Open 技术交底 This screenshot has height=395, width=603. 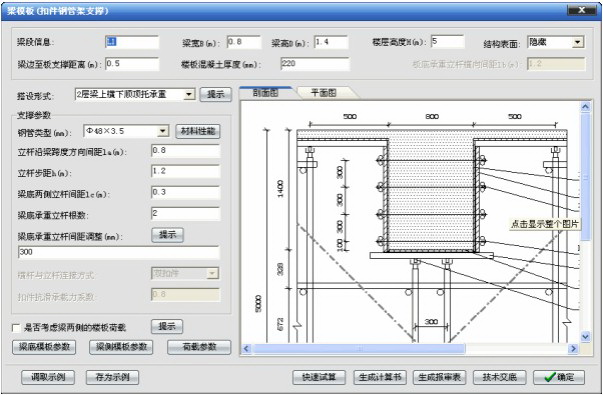click(499, 377)
